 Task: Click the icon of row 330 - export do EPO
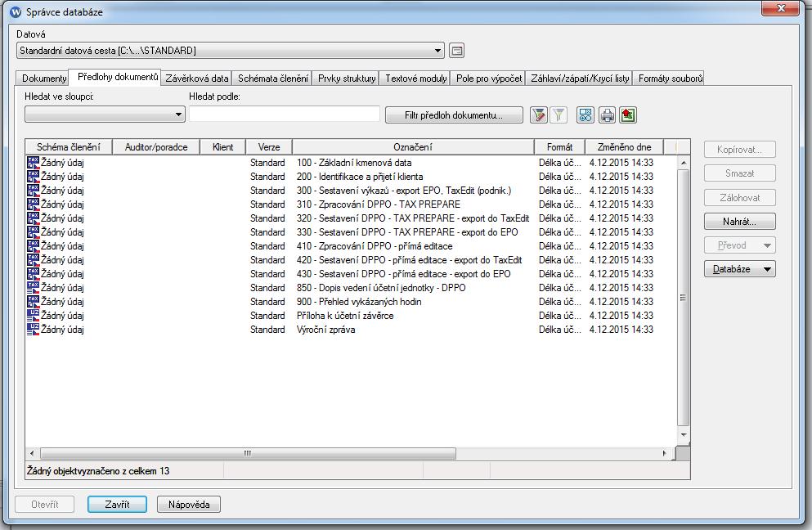pos(34,232)
